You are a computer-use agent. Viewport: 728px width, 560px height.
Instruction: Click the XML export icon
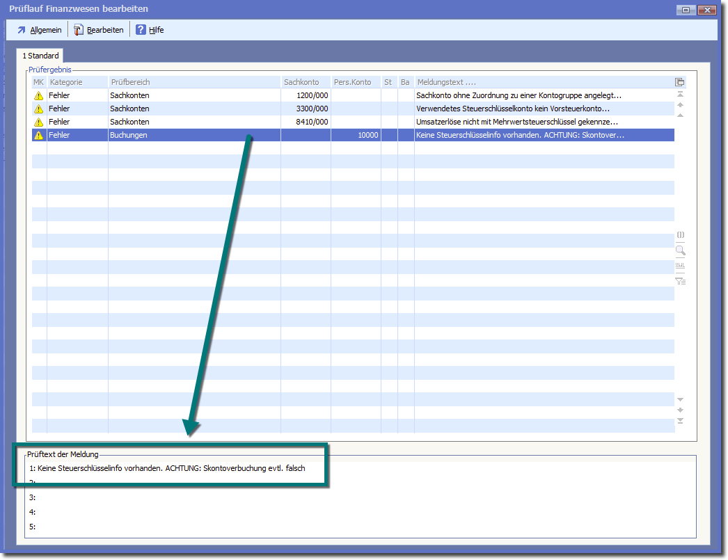(x=680, y=266)
